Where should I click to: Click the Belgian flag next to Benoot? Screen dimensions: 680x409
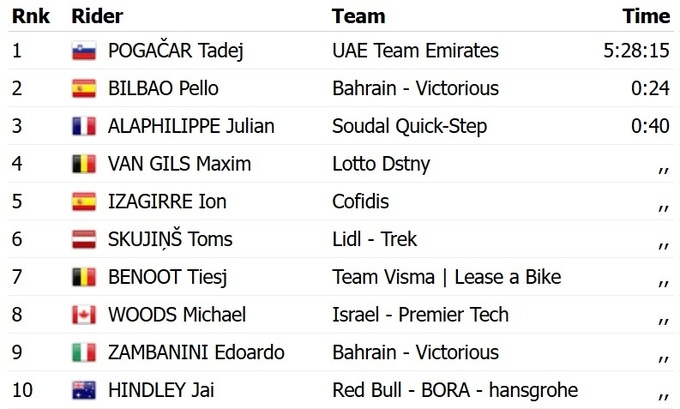click(84, 277)
